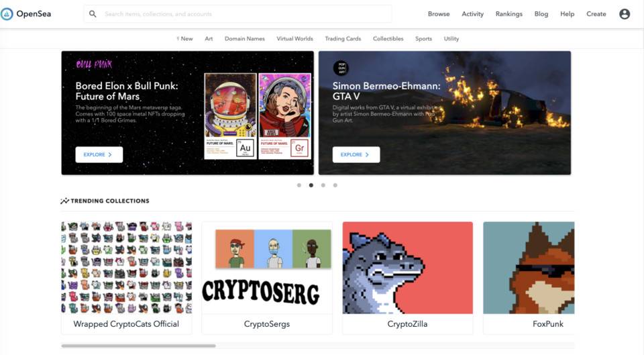Open the Rankings menu item
This screenshot has height=355, width=644.
tap(509, 14)
